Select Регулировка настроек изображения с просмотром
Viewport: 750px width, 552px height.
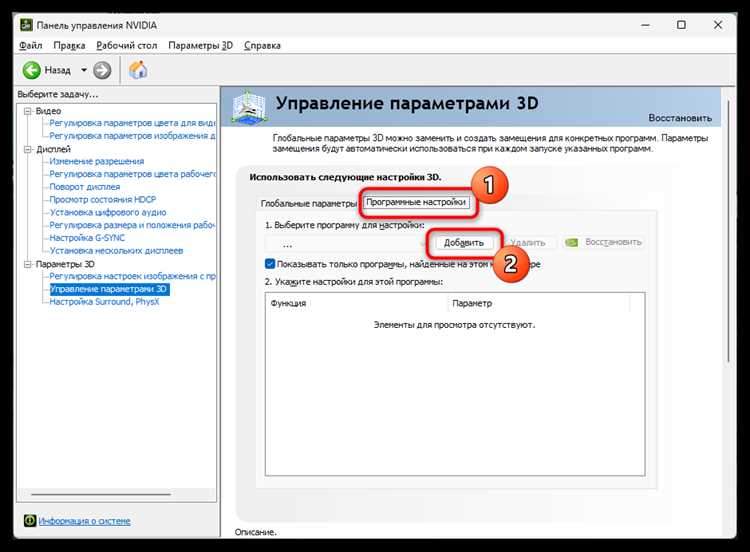(132, 276)
